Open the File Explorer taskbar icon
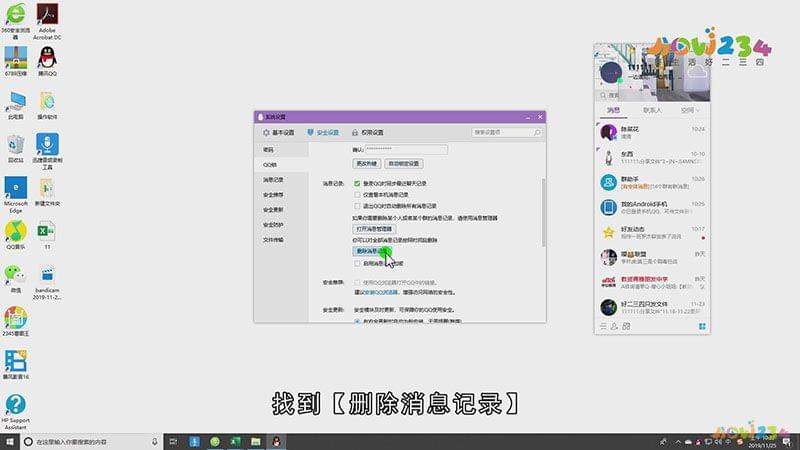This screenshot has width=800, height=450. coord(256,442)
